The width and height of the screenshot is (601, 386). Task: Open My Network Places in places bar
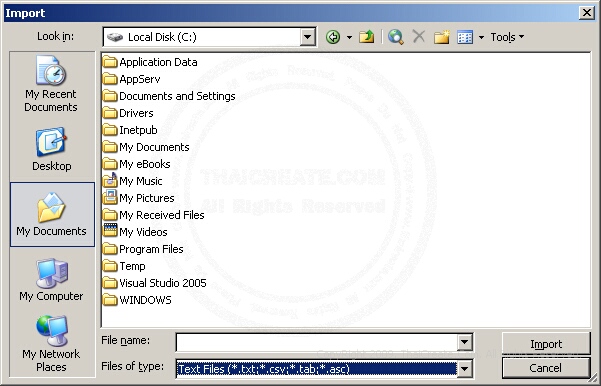tap(51, 344)
